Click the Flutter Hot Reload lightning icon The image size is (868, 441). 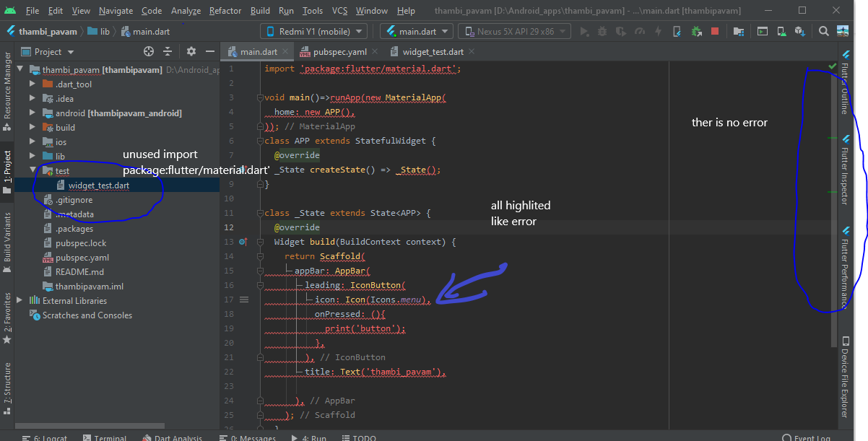click(658, 32)
